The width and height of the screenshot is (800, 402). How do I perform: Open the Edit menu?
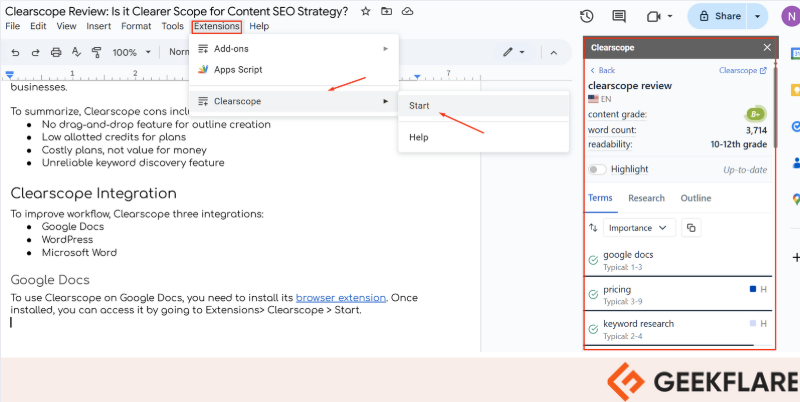(38, 26)
